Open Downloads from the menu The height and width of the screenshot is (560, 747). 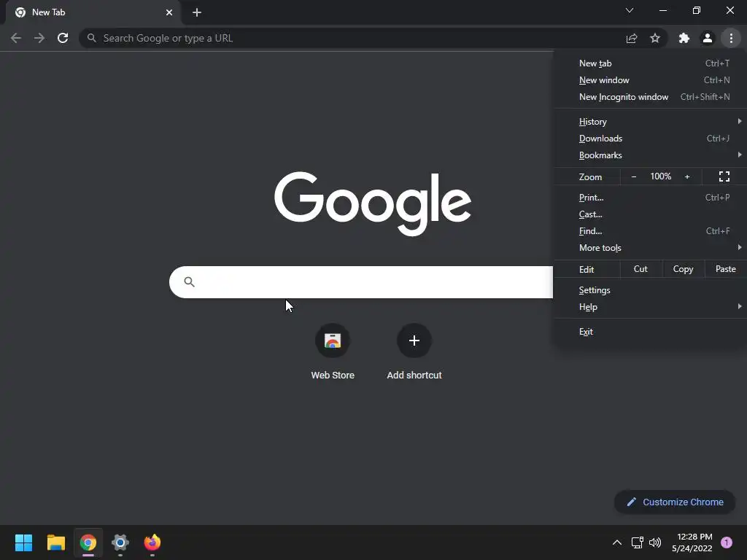(650, 139)
